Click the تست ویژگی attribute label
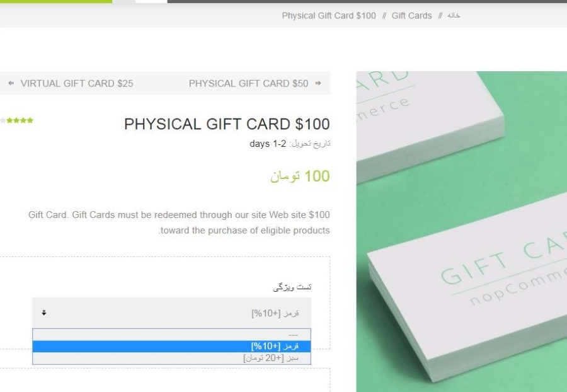 292,287
